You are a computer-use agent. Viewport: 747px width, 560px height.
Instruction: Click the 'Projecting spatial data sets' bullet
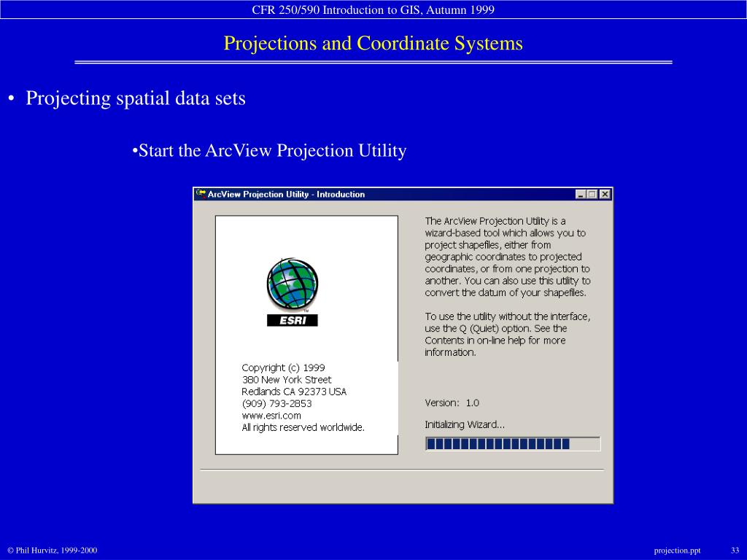(135, 98)
